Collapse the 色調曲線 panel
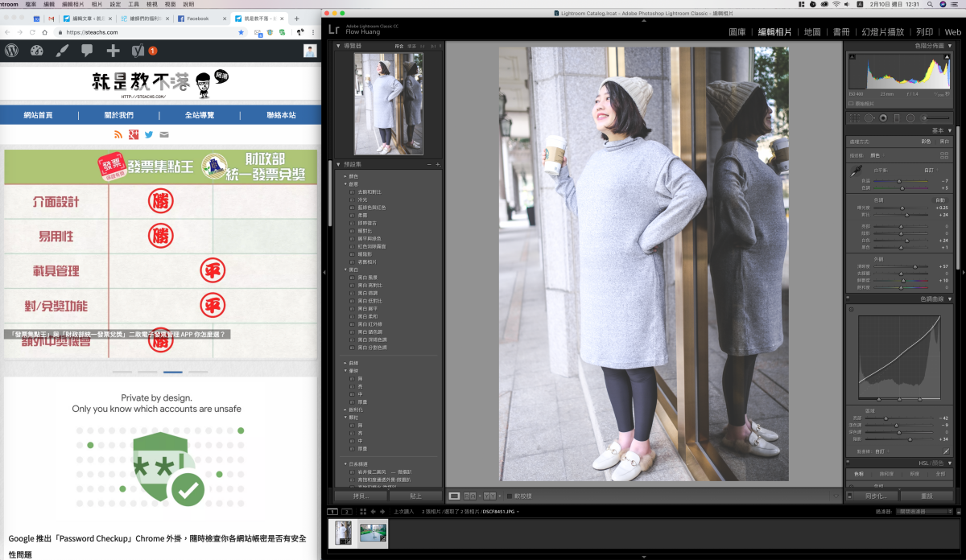The width and height of the screenshot is (966, 560). pos(949,299)
